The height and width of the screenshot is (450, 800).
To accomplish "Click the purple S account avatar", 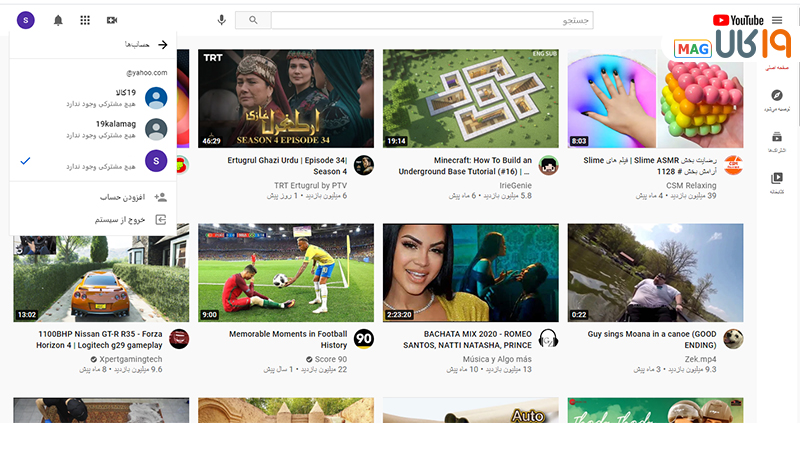I will [x=25, y=20].
